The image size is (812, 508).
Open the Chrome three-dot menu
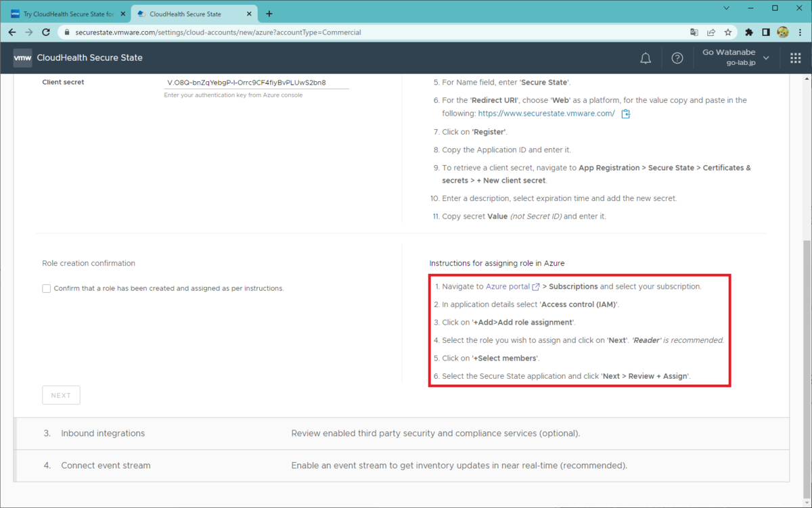(x=799, y=32)
